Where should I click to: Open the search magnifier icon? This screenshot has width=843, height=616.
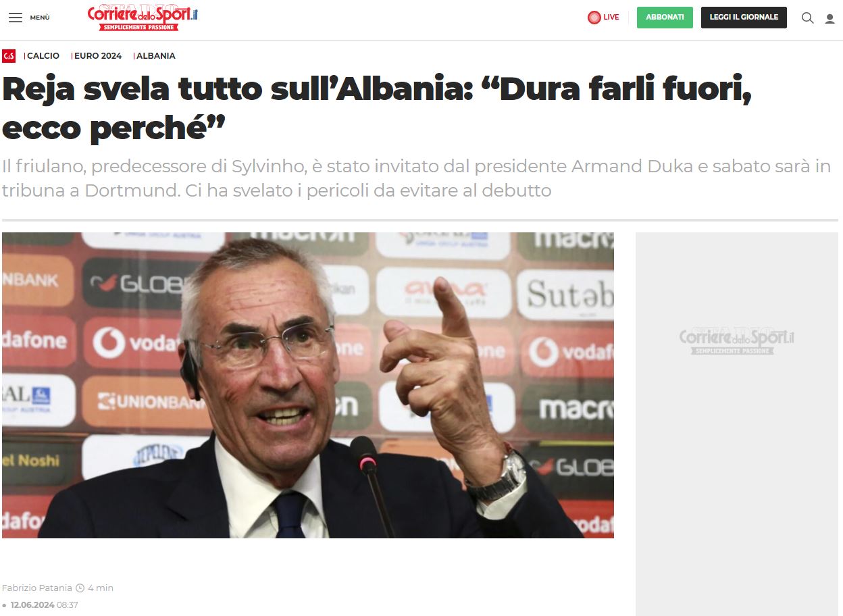point(807,18)
